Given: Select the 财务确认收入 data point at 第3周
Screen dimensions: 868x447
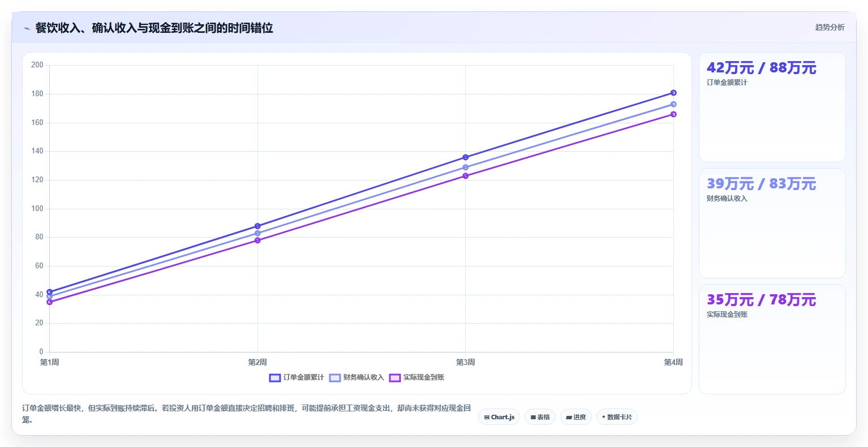Looking at the screenshot, I should (466, 167).
